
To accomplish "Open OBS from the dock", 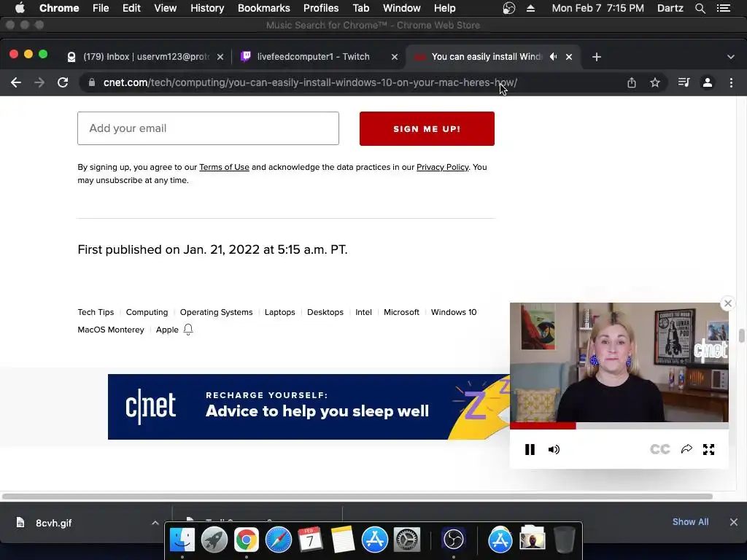I will click(453, 540).
